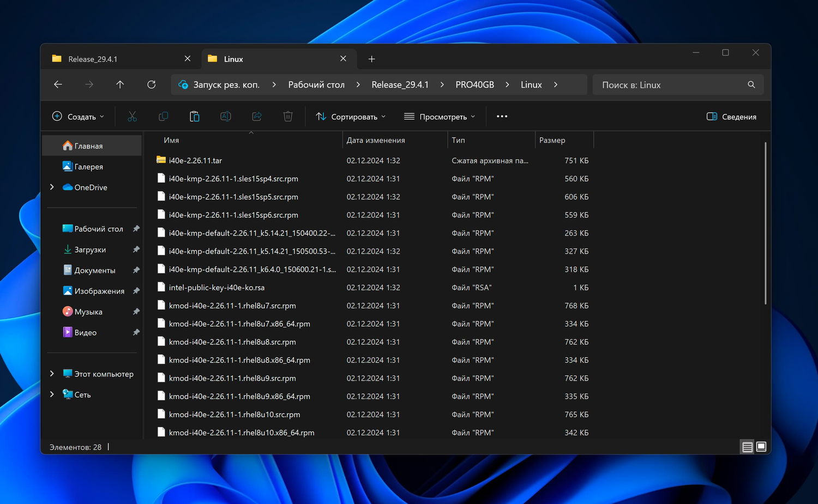818x504 pixels.
Task: Switch to large thumbnails view in status bar
Action: click(761, 447)
